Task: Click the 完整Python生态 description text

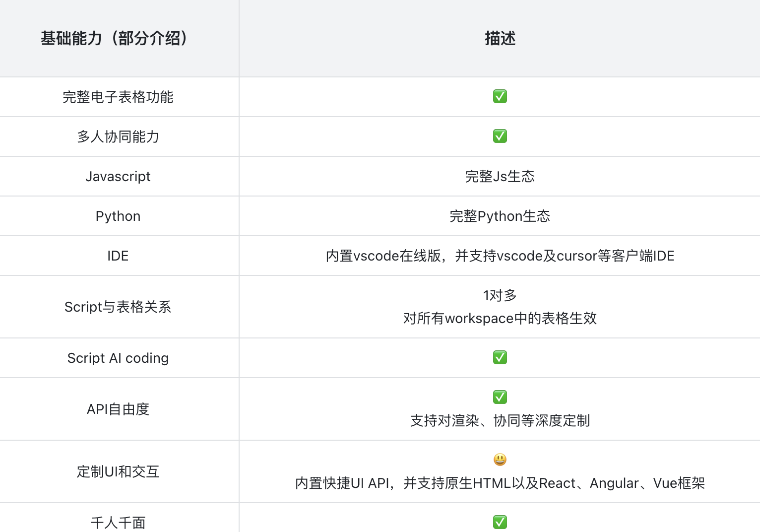Action: [x=500, y=216]
